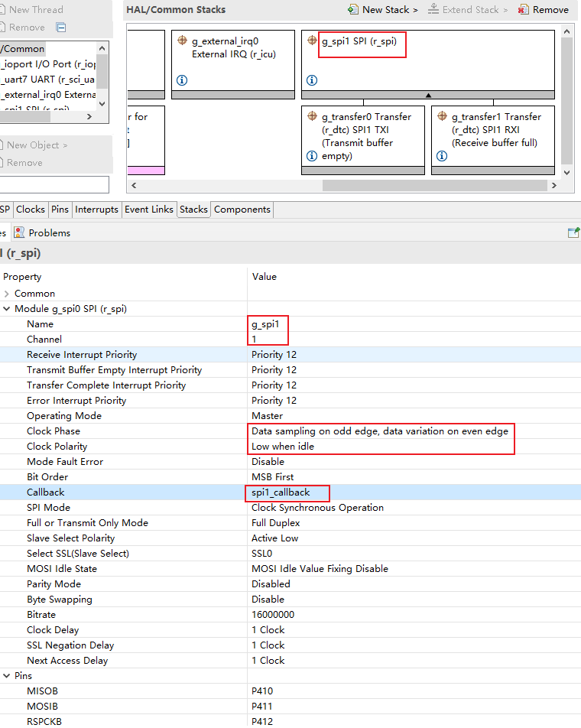Click the New Stack icon button
581x728 pixels.
click(x=352, y=10)
